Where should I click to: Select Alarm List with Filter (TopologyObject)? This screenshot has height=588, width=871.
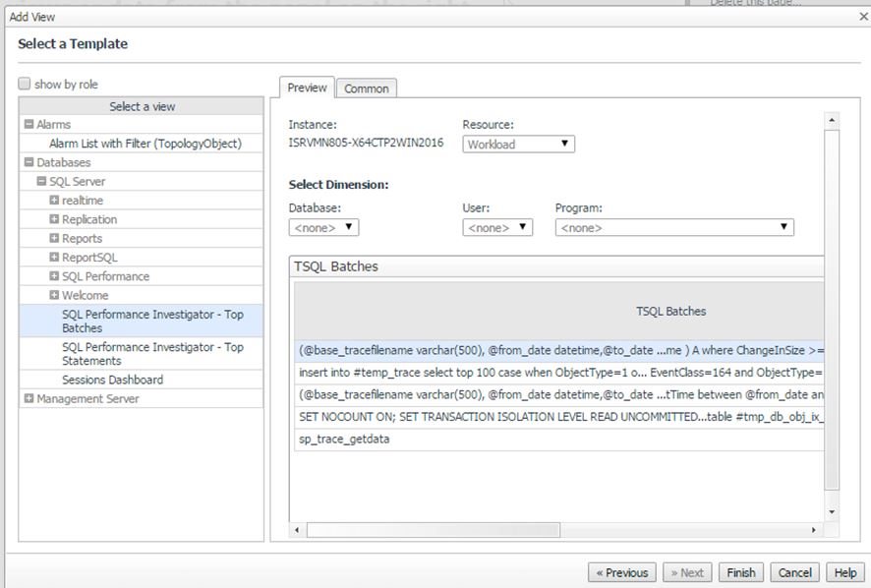click(x=145, y=144)
